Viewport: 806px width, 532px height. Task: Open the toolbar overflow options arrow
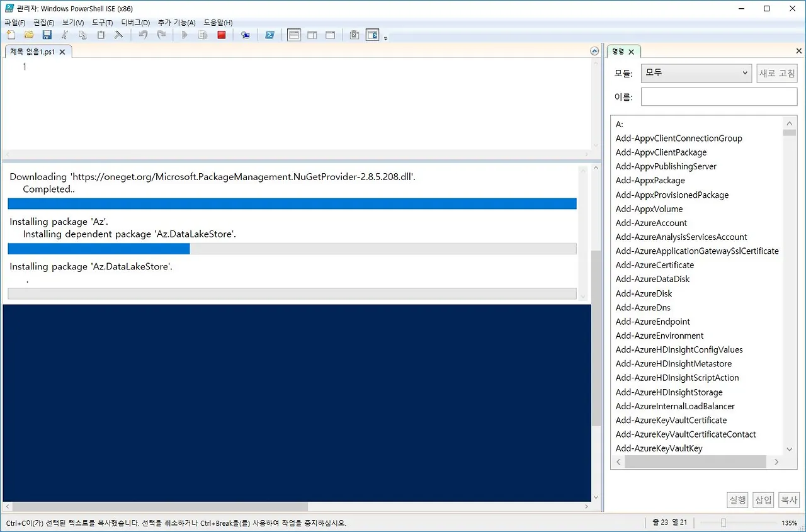pyautogui.click(x=385, y=38)
